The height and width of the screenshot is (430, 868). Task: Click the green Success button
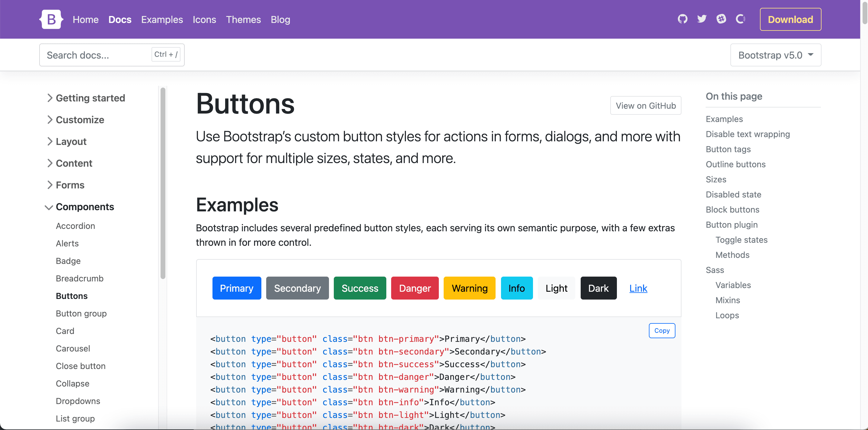pos(360,288)
